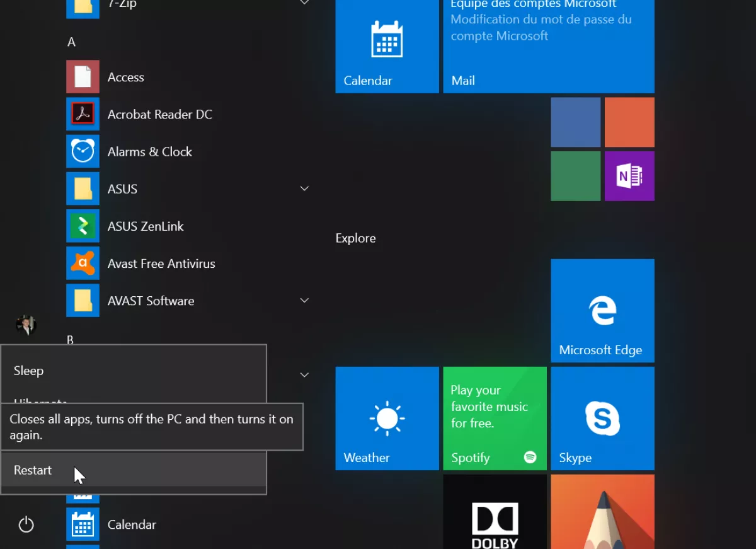The width and height of the screenshot is (756, 549).
Task: Open the Dolby tile
Action: pos(495,512)
